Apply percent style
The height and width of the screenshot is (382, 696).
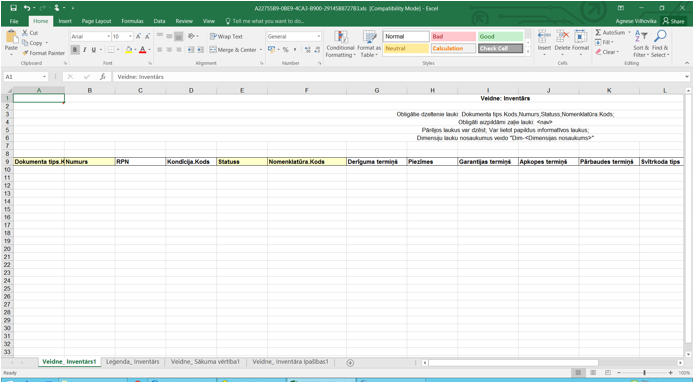[285, 50]
